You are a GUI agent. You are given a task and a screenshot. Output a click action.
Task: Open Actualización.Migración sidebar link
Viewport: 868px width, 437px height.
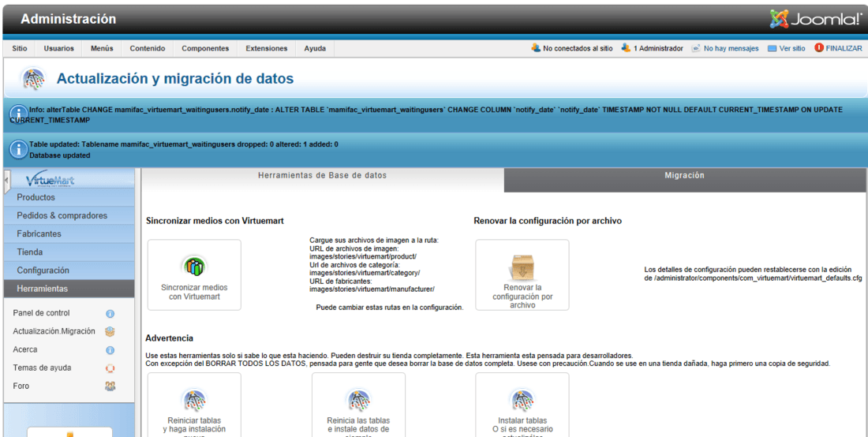[54, 331]
